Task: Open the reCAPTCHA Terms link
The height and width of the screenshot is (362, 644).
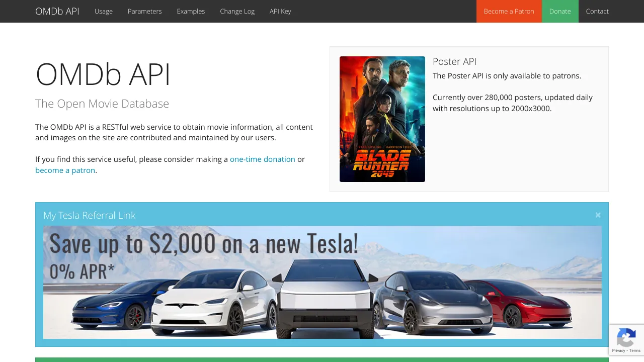Action: pos(635,350)
